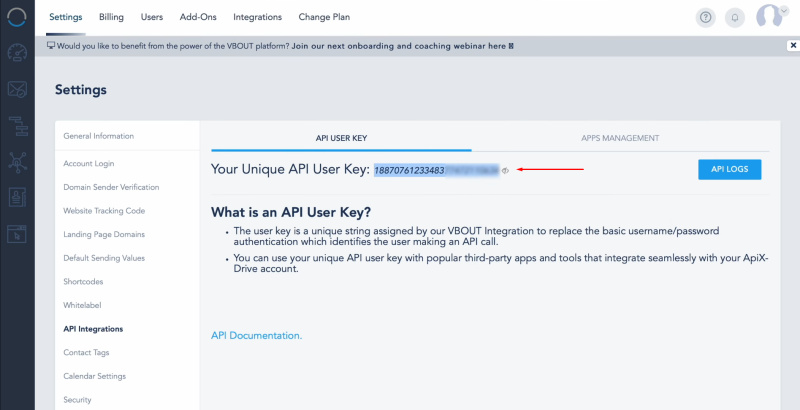Screen dimensions: 800x410
Task: Open the landing pages browser icon
Action: tap(17, 234)
